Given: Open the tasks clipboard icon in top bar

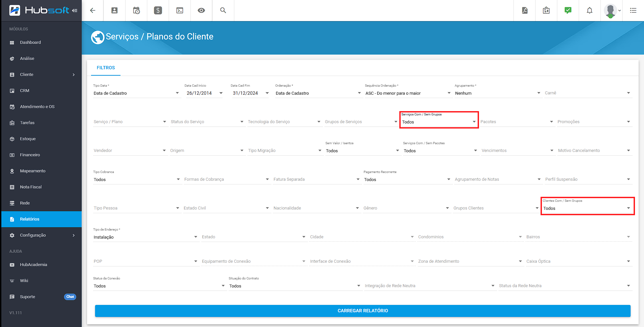Looking at the screenshot, I should click(546, 10).
